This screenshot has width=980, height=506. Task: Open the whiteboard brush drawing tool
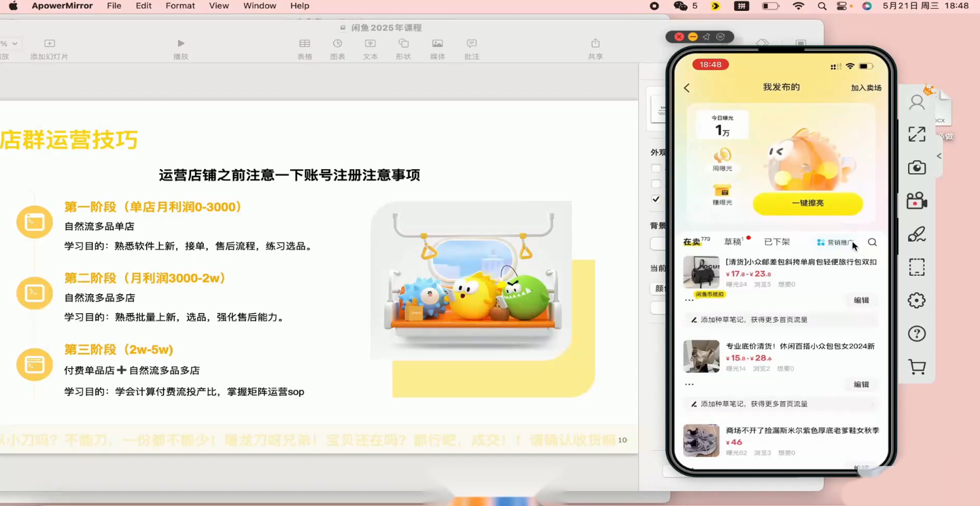pyautogui.click(x=917, y=234)
